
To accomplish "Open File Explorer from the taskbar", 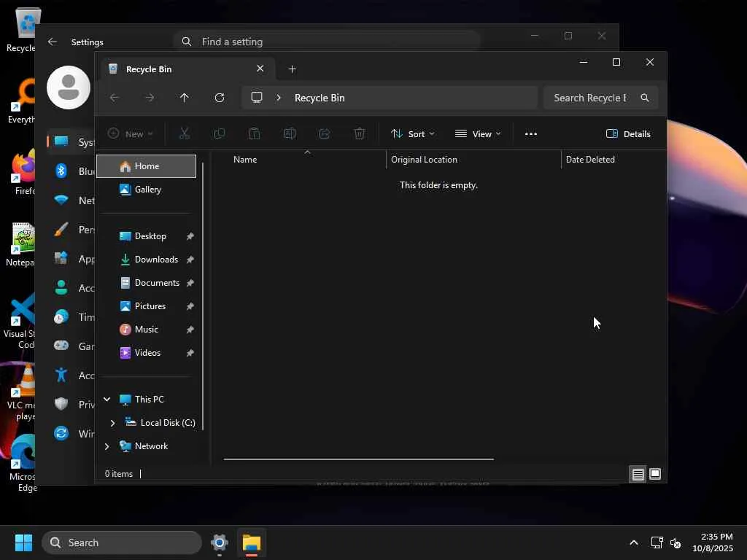I will pyautogui.click(x=252, y=542).
